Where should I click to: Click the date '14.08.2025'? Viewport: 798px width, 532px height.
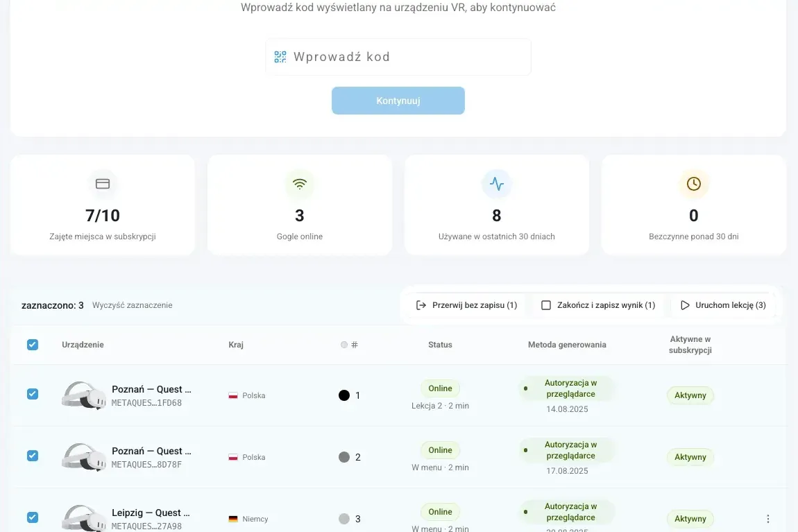[x=567, y=409]
